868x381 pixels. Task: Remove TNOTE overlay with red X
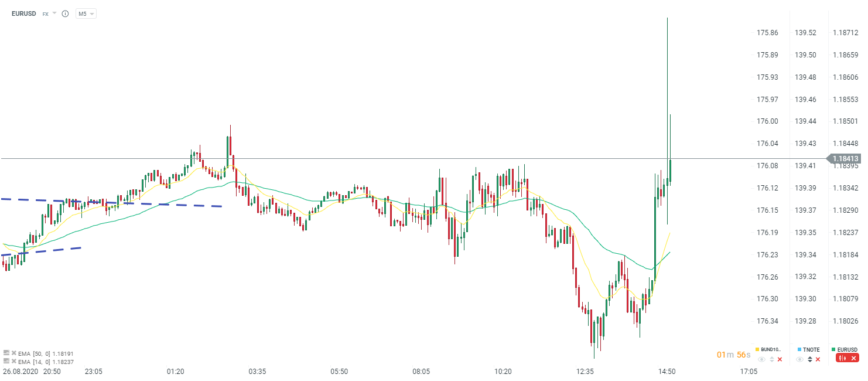[818, 359]
